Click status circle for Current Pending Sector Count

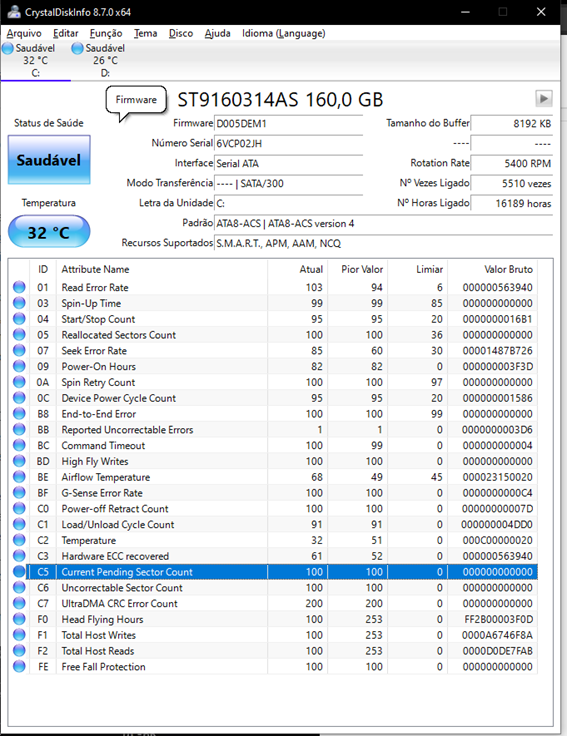pos(19,571)
